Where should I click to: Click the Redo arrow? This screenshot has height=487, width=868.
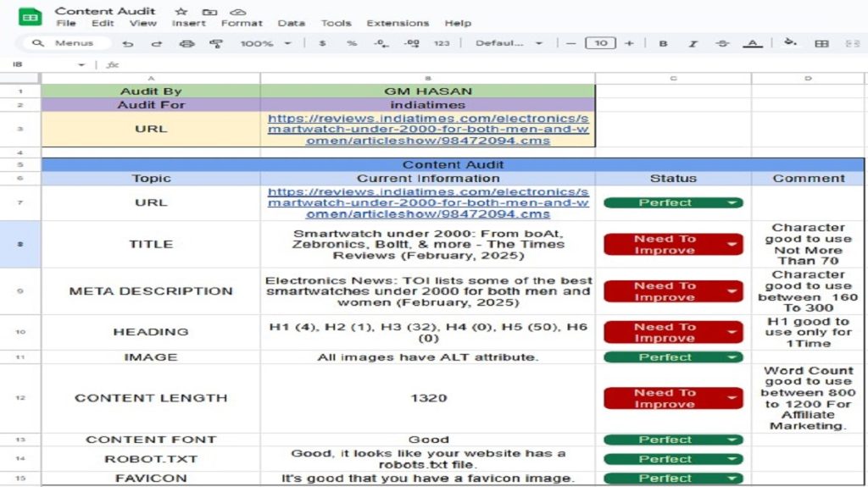click(x=157, y=43)
